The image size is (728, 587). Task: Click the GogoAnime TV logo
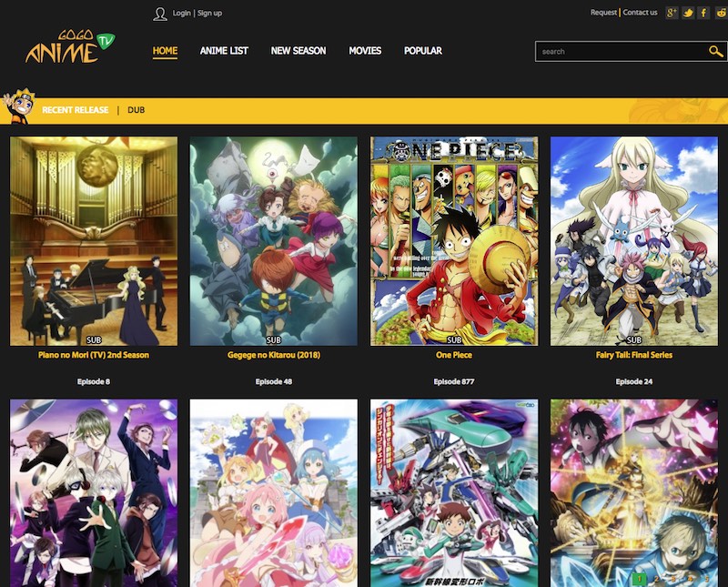coord(70,46)
